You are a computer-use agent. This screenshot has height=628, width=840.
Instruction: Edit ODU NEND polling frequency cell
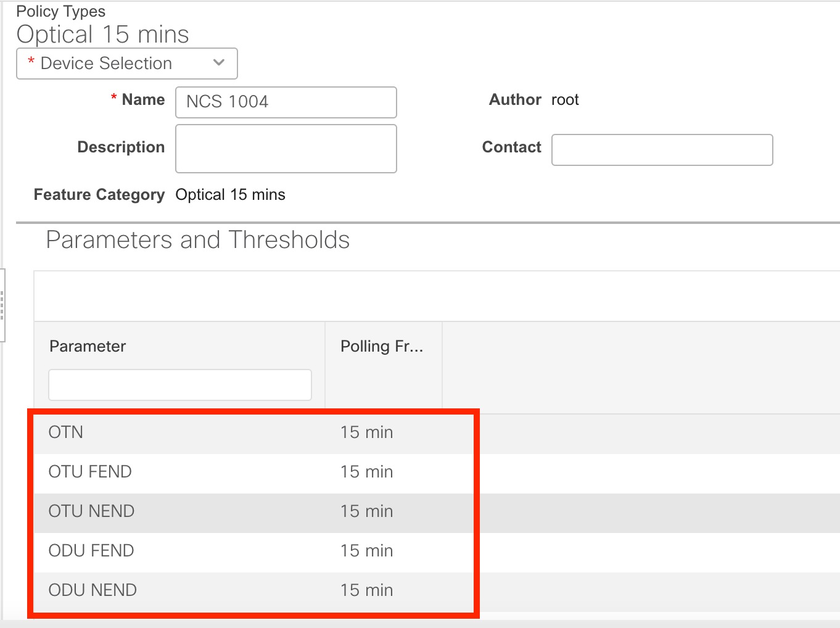[367, 590]
